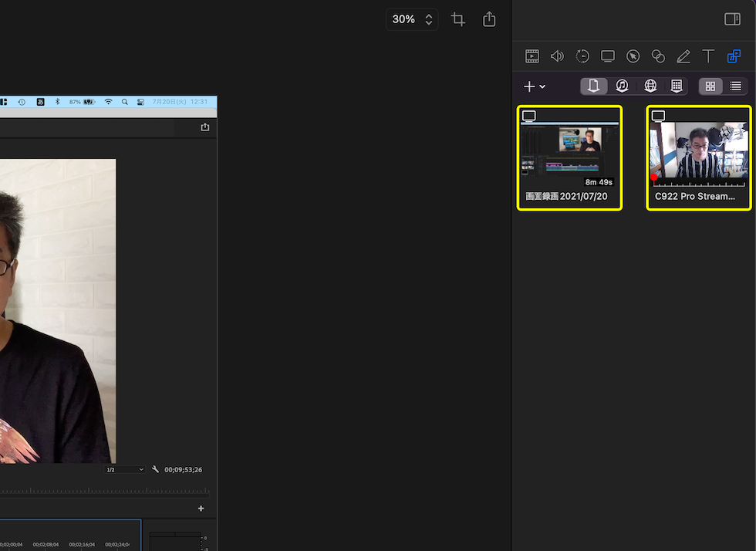Screen dimensions: 756x551
Task: Click the share export icon in toolbar
Action: point(489,19)
